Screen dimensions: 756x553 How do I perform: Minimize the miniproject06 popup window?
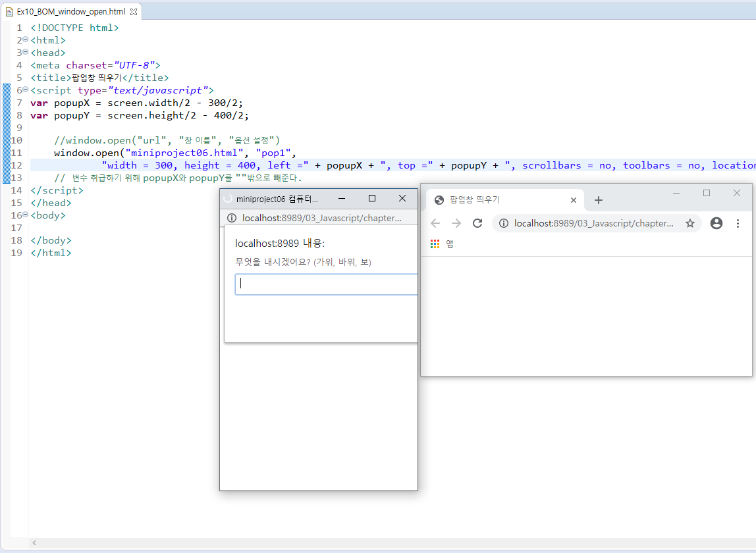pyautogui.click(x=342, y=199)
